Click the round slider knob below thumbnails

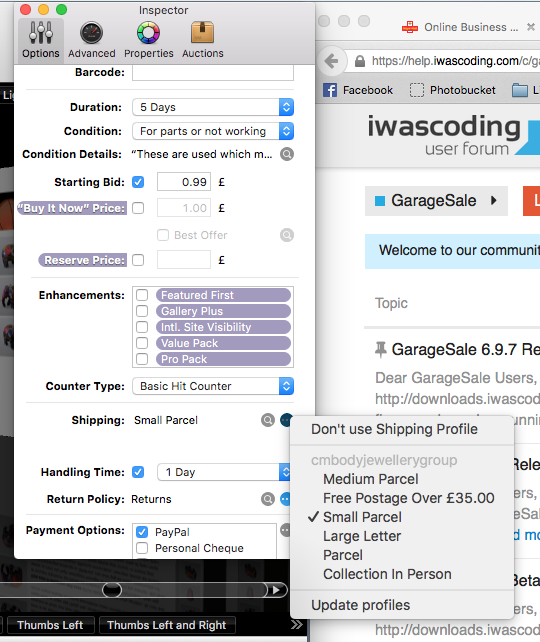point(112,590)
